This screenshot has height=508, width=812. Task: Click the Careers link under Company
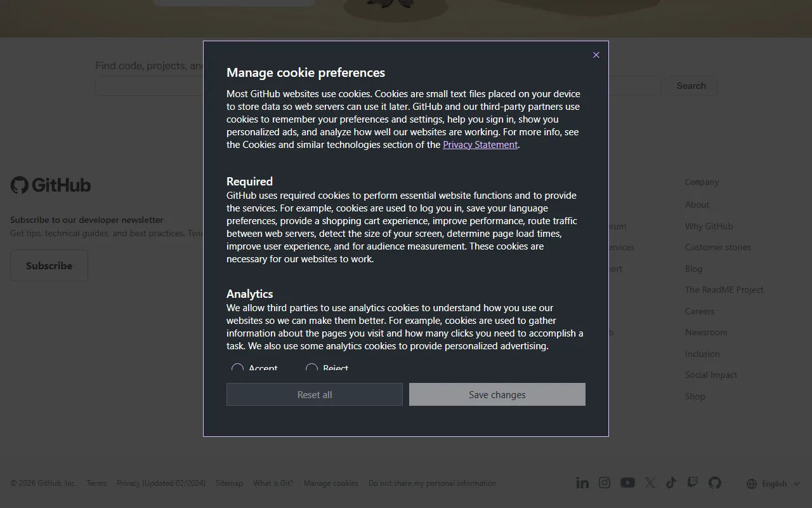pos(699,311)
